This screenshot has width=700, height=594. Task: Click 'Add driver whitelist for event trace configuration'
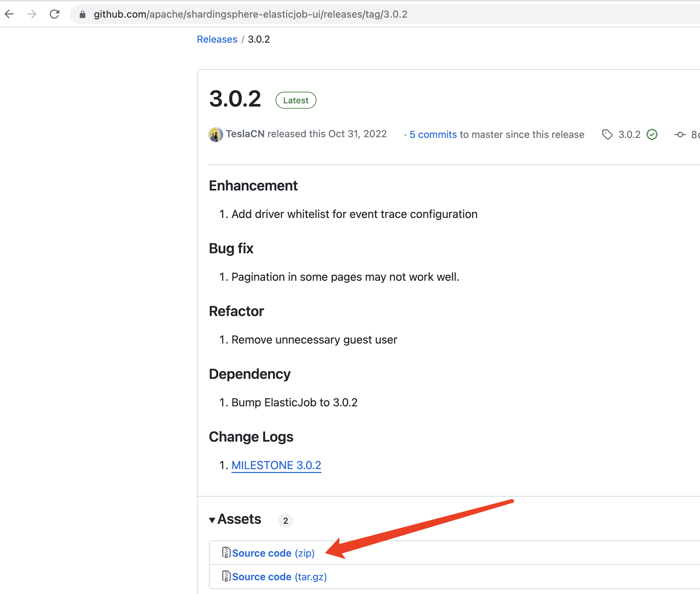[354, 214]
